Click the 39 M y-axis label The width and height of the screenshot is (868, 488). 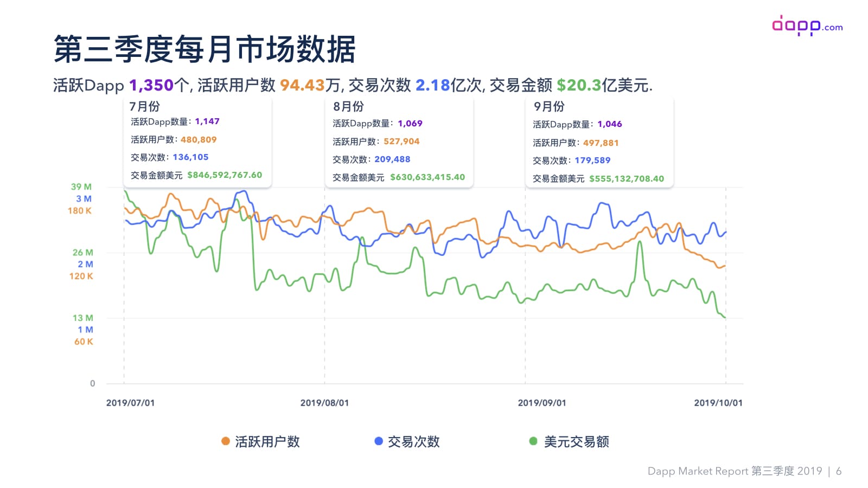81,187
